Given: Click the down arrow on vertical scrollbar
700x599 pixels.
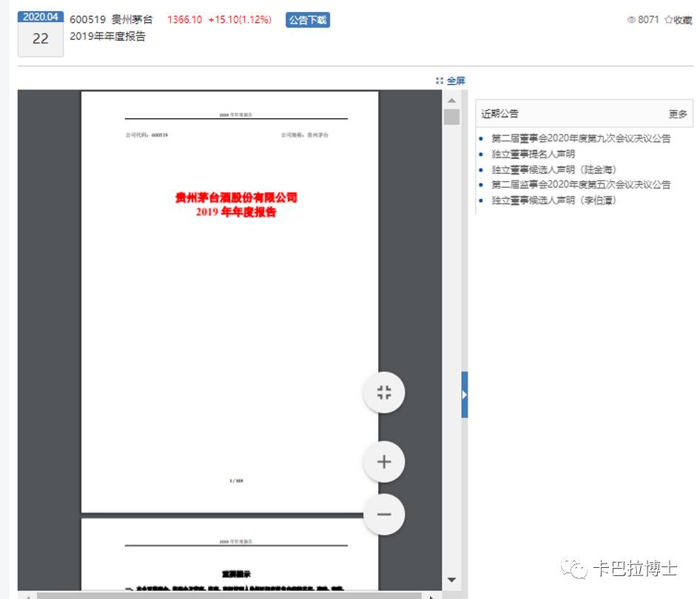Looking at the screenshot, I should coord(451,580).
